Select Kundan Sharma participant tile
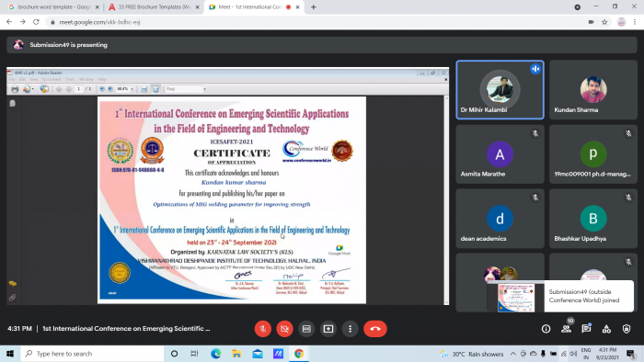Image resolution: width=644 pixels, height=362 pixels. [593, 90]
